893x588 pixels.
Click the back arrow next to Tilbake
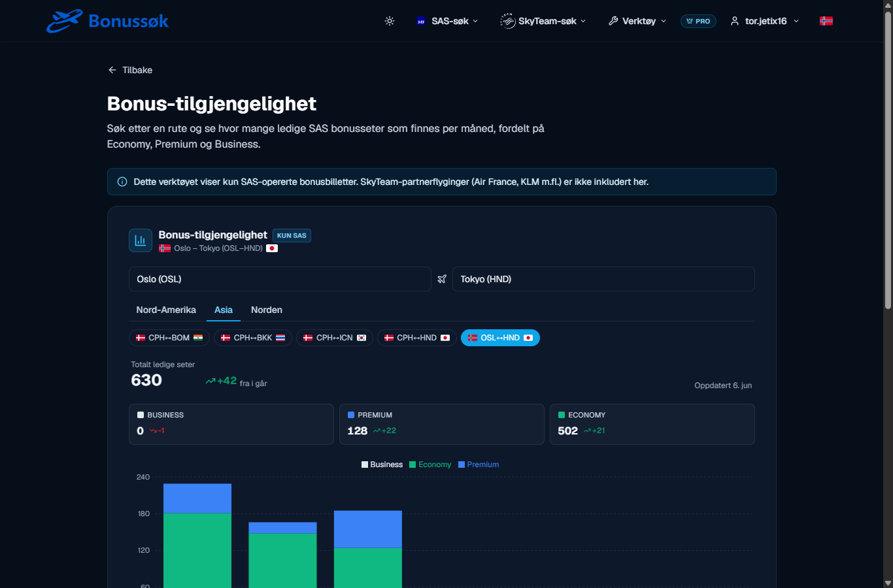click(x=112, y=70)
